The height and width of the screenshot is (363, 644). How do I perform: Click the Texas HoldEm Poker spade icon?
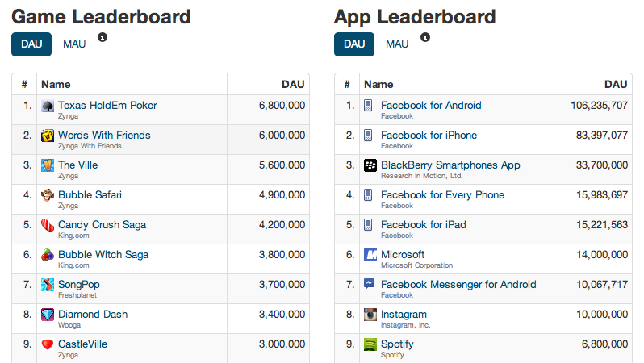coord(48,106)
